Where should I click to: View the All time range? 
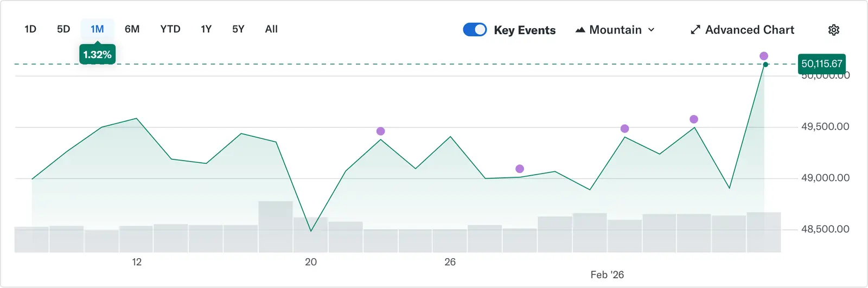pos(271,29)
